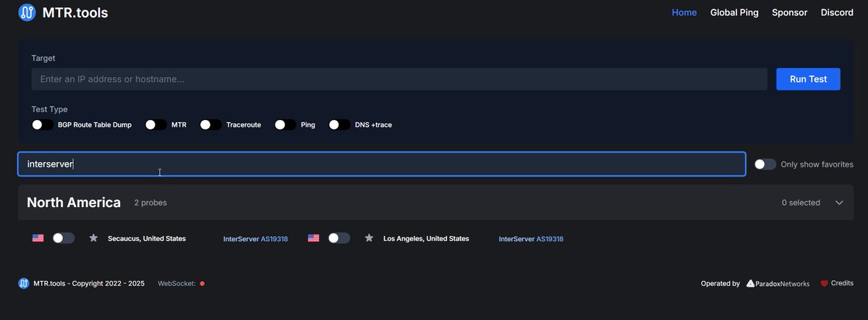Click Los Angeles, United States text
The width and height of the screenshot is (868, 320).
pos(426,239)
